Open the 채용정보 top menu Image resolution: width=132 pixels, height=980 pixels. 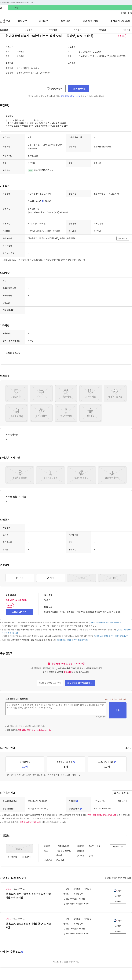click(x=22, y=21)
